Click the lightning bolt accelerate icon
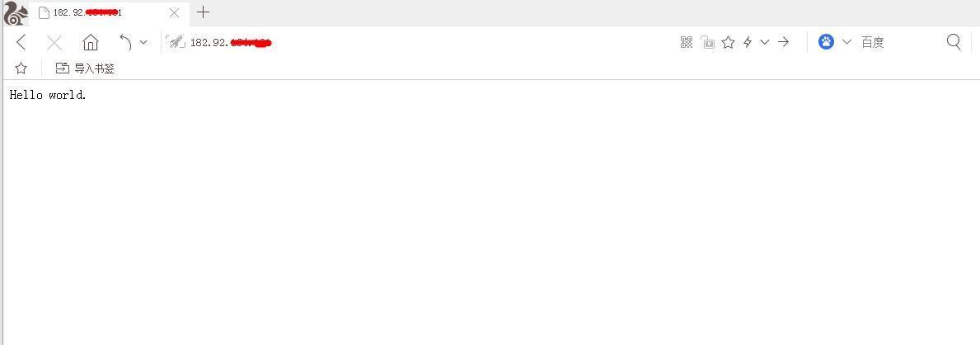This screenshot has width=980, height=345. (748, 43)
